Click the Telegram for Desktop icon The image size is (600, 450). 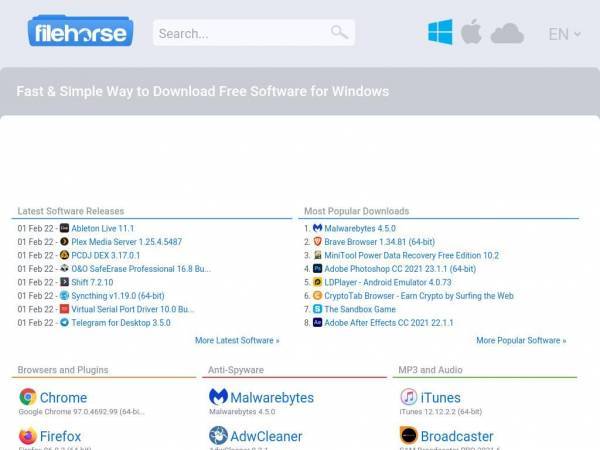[64, 323]
